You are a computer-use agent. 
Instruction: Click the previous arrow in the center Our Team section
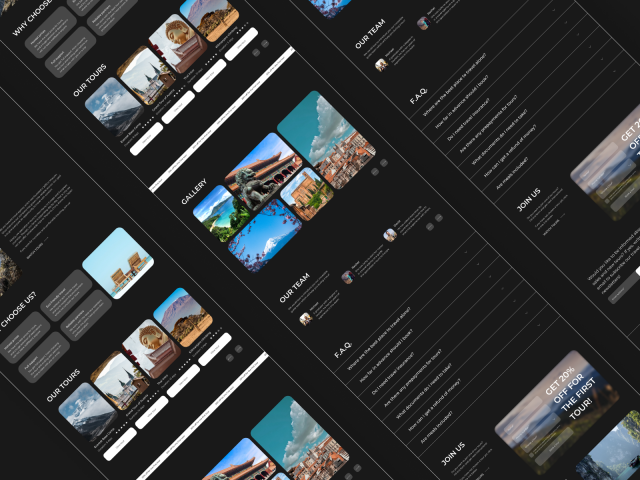(x=429, y=227)
